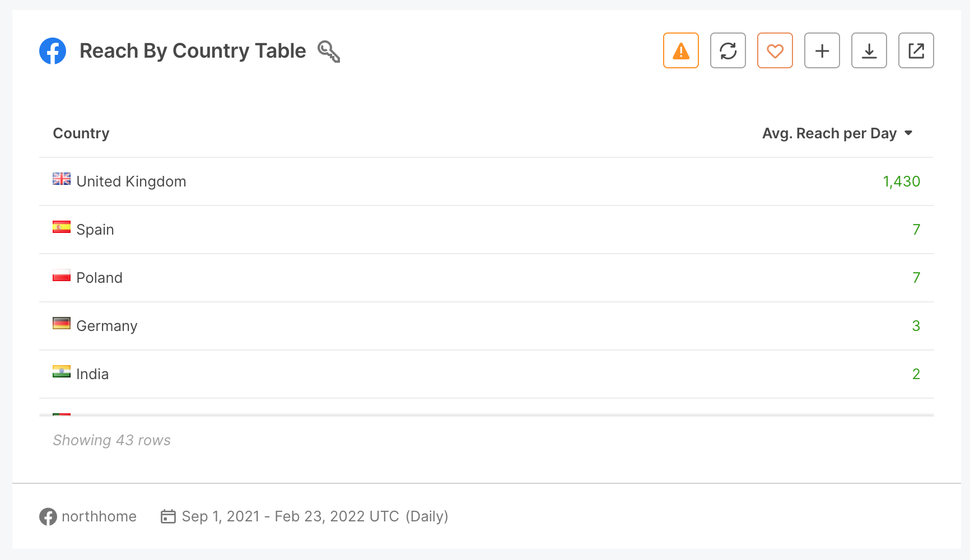Sort by Avg. Reach per Day header
Image resolution: width=970 pixels, height=560 pixels.
pos(829,133)
